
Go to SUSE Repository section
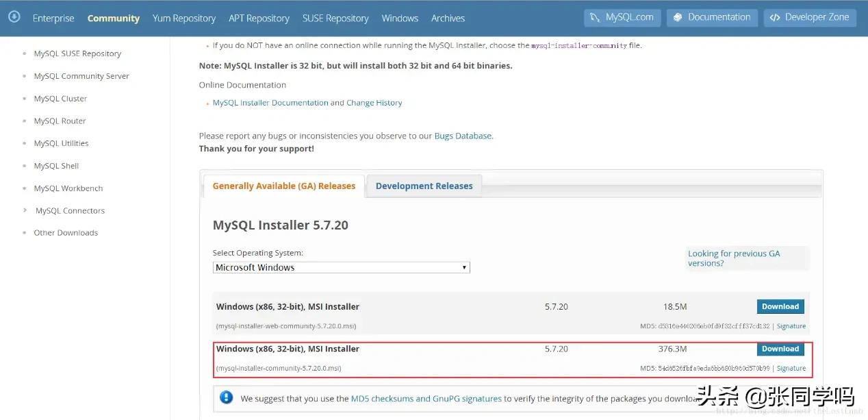point(335,18)
